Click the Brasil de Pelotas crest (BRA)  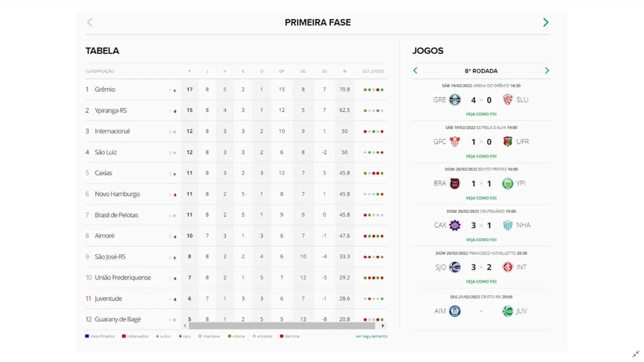[455, 184]
